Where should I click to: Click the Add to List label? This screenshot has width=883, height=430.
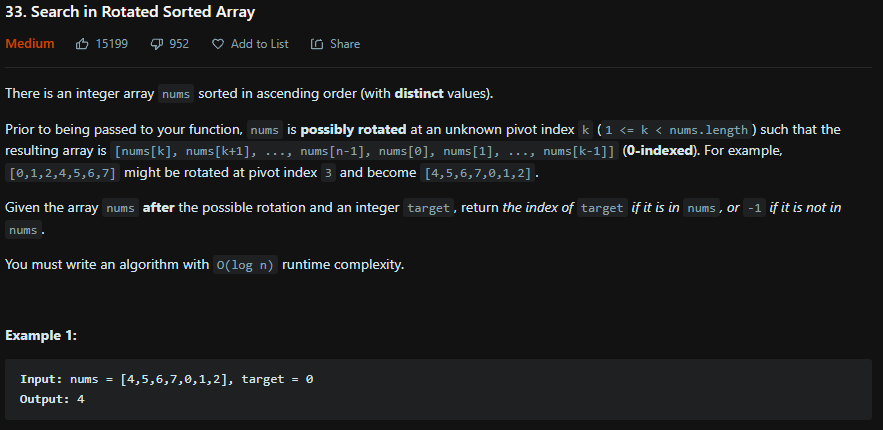point(260,44)
